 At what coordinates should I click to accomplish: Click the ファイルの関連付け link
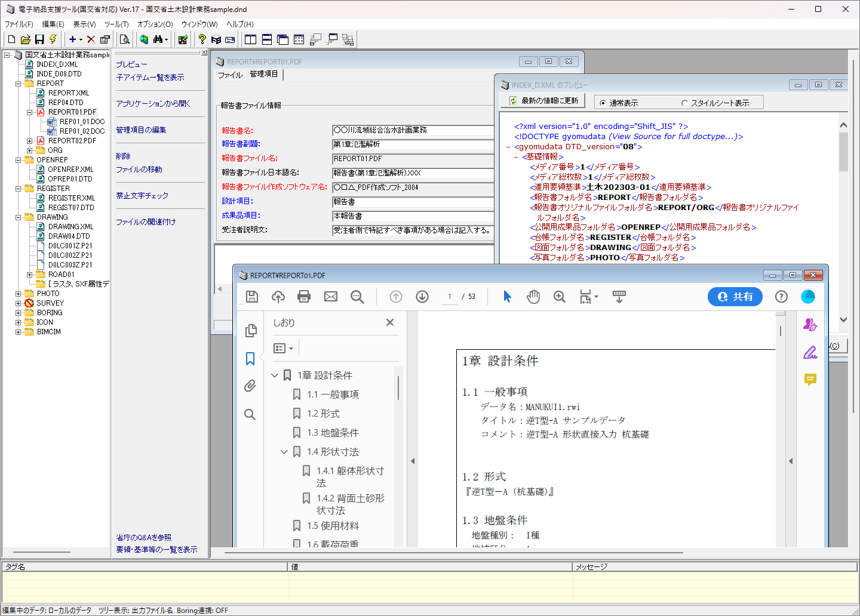click(146, 222)
